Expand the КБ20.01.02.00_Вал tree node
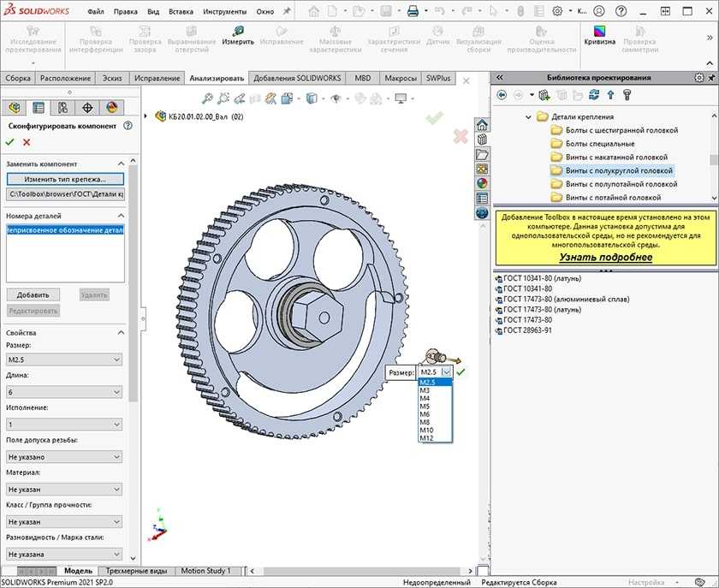The height and width of the screenshot is (588, 719). click(146, 116)
